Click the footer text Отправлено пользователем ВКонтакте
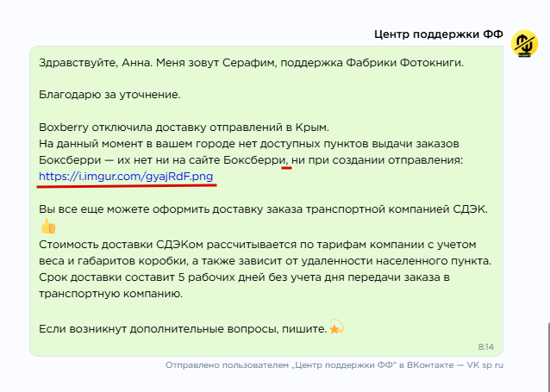 (334, 365)
